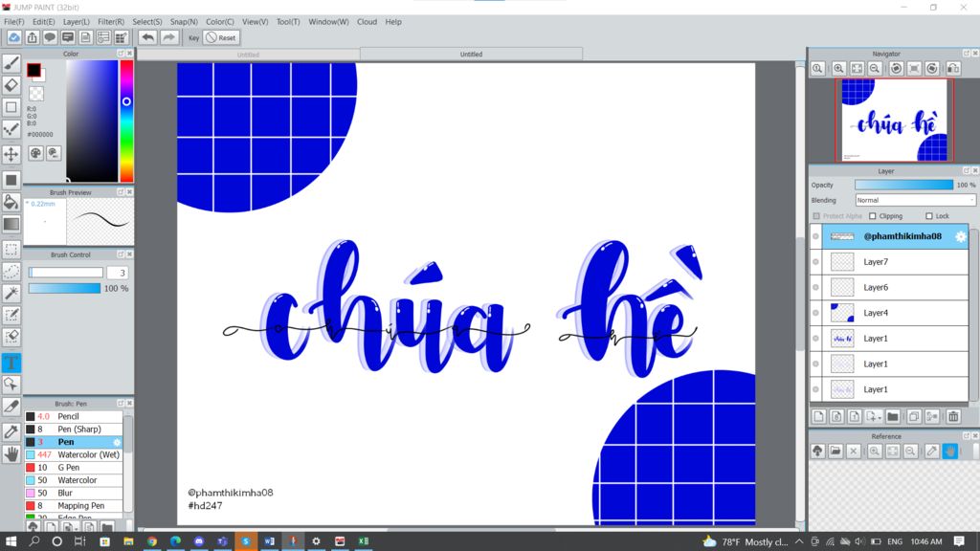Viewport: 980px width, 551px height.
Task: Rotate canvas left in Navigator
Action: click(896, 69)
